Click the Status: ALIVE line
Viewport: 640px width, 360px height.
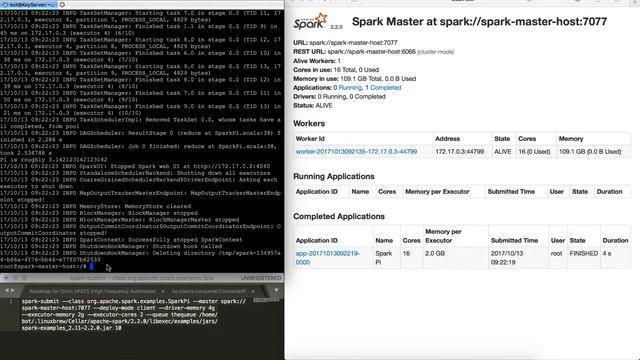pyautogui.click(x=313, y=106)
